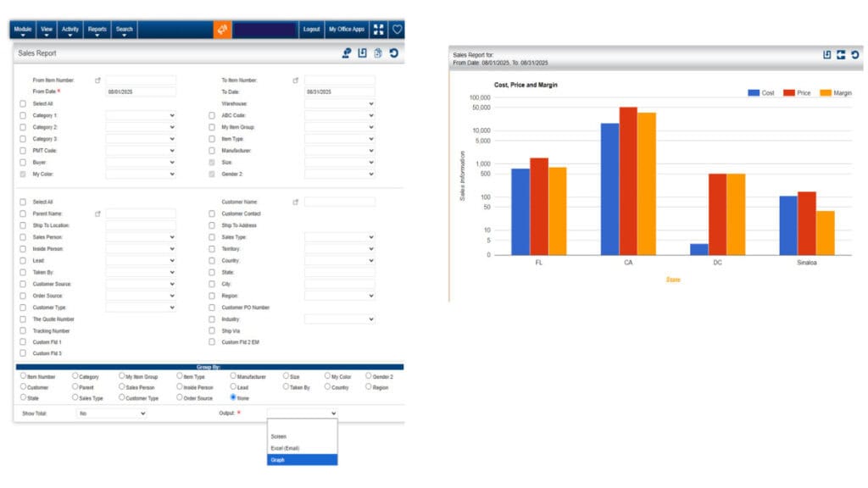Click the To Date input field

[x=339, y=91]
